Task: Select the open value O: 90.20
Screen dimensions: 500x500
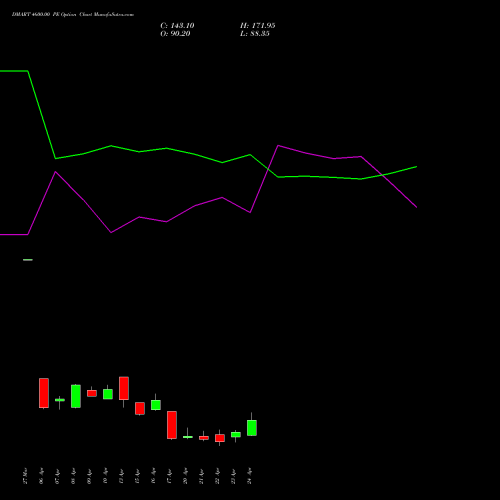Action: [175, 34]
